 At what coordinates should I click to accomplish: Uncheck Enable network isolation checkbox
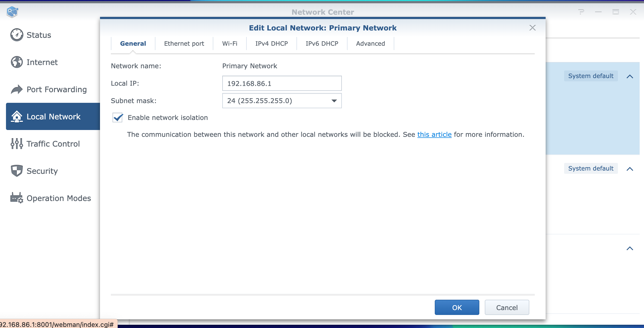pyautogui.click(x=118, y=117)
